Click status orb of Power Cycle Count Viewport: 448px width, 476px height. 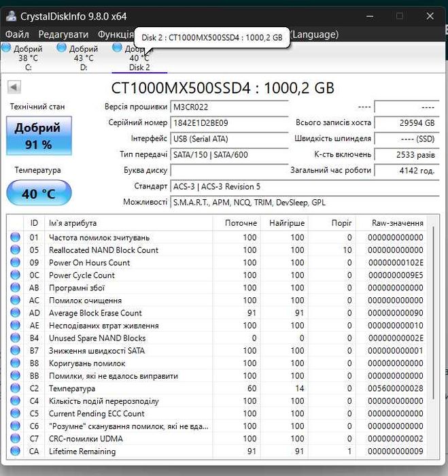click(15, 275)
